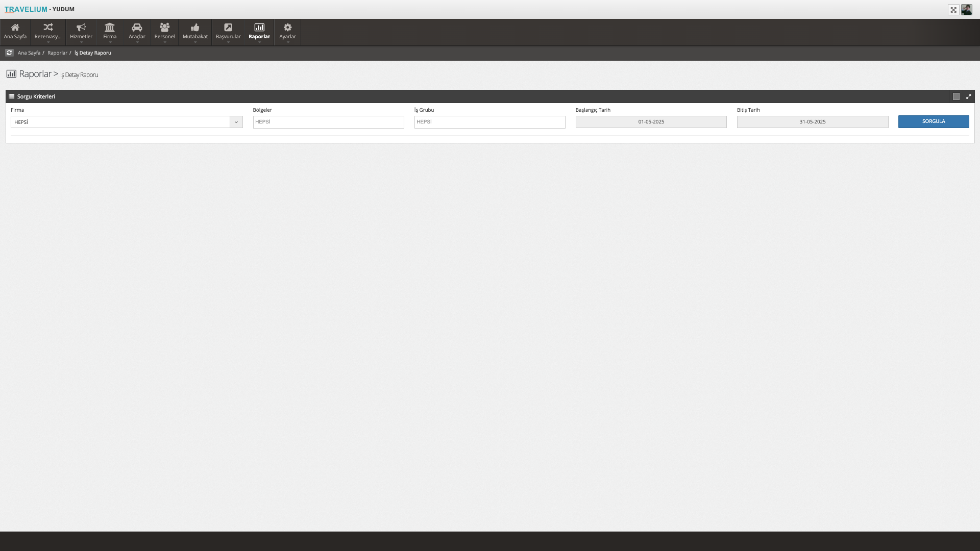Expand the Firma dropdown arrow
980x551 pixels.
tap(236, 122)
